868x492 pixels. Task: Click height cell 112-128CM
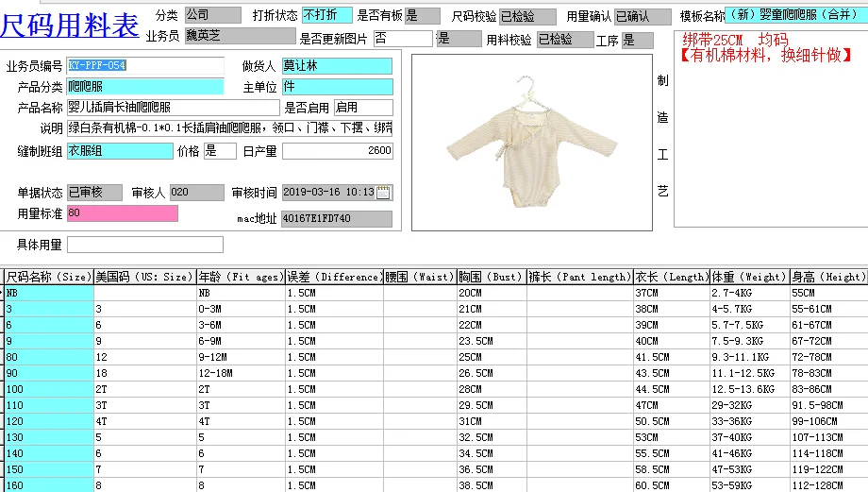coord(828,485)
